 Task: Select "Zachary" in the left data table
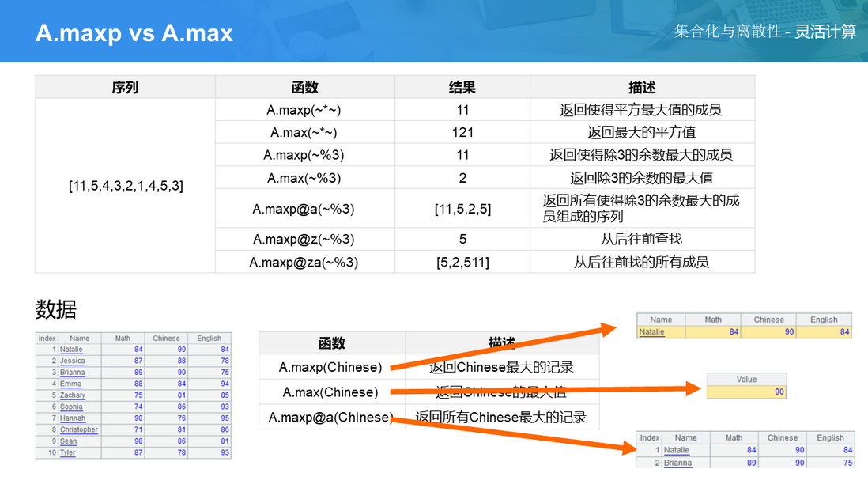pyautogui.click(x=73, y=395)
